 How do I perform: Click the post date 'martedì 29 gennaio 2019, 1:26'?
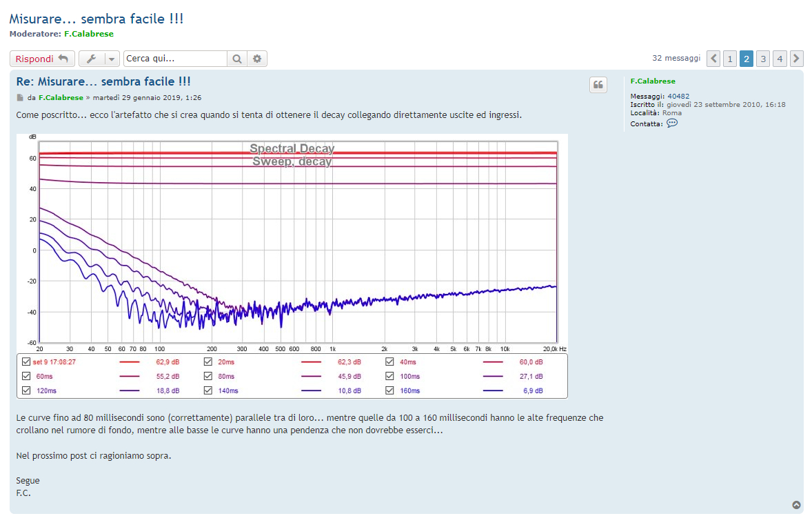click(147, 97)
